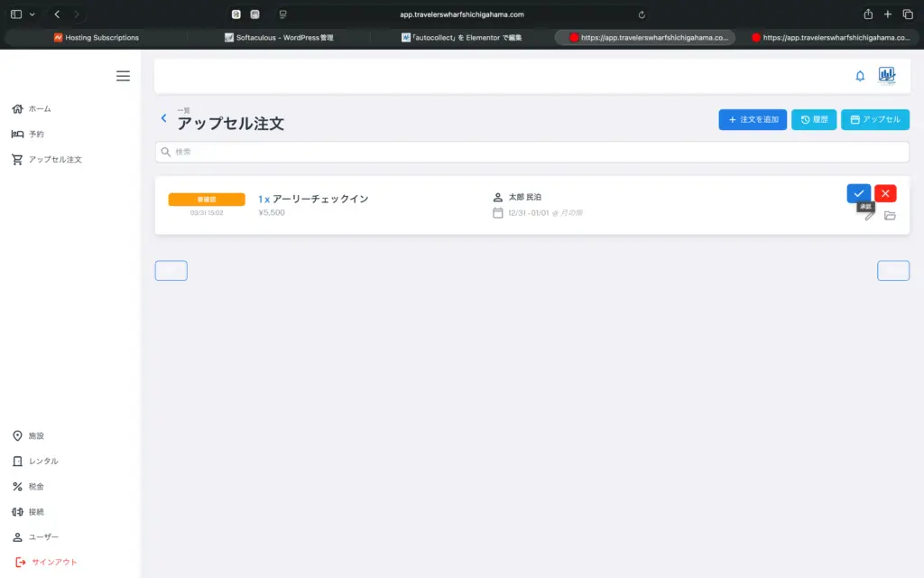This screenshot has height=578, width=924.
Task: Click Safari's share icon
Action: [868, 14]
